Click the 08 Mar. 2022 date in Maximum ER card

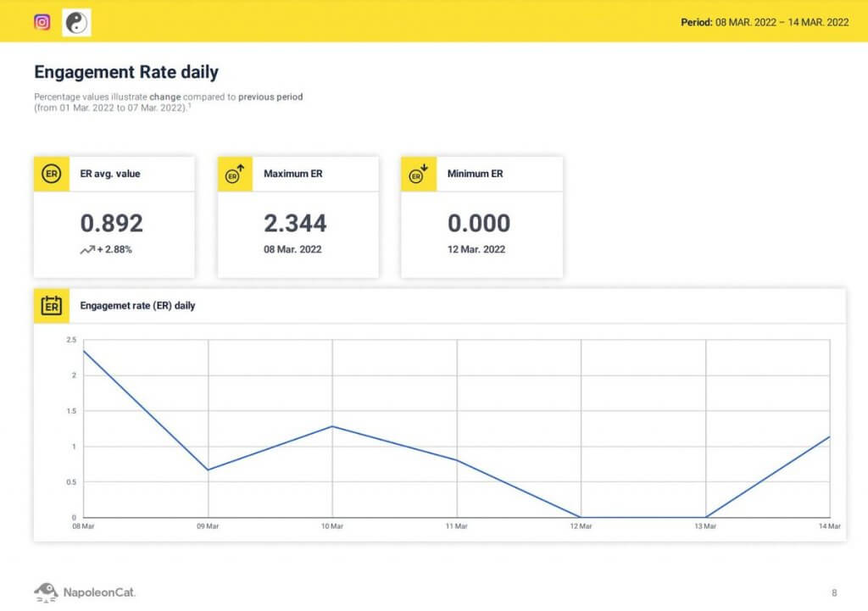point(292,250)
